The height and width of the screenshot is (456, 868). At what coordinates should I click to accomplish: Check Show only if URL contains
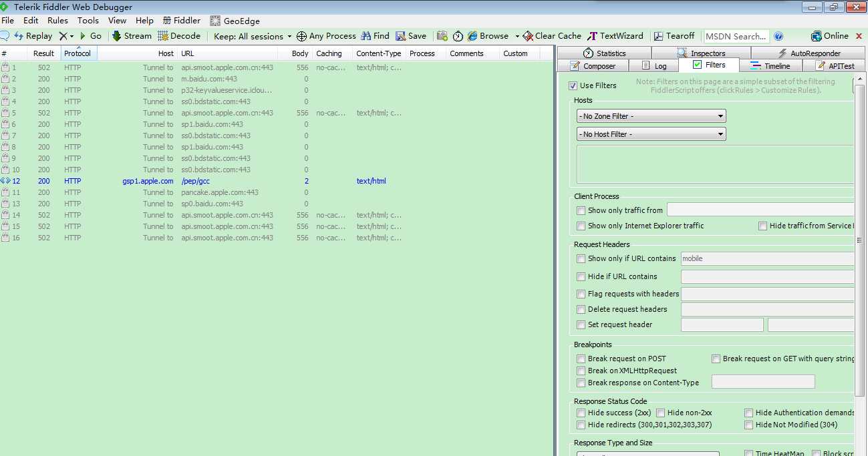point(581,258)
